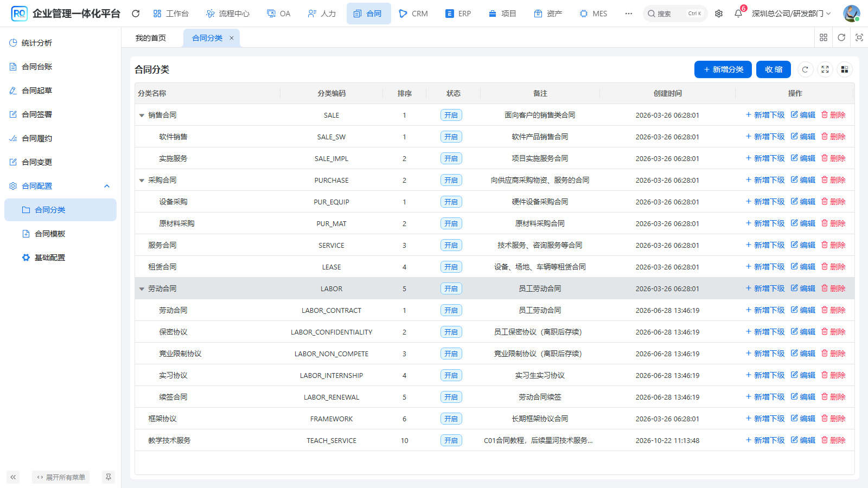This screenshot has width=868, height=488.
Task: Click the 开启 status tag for 框架协议
Action: pos(451,419)
